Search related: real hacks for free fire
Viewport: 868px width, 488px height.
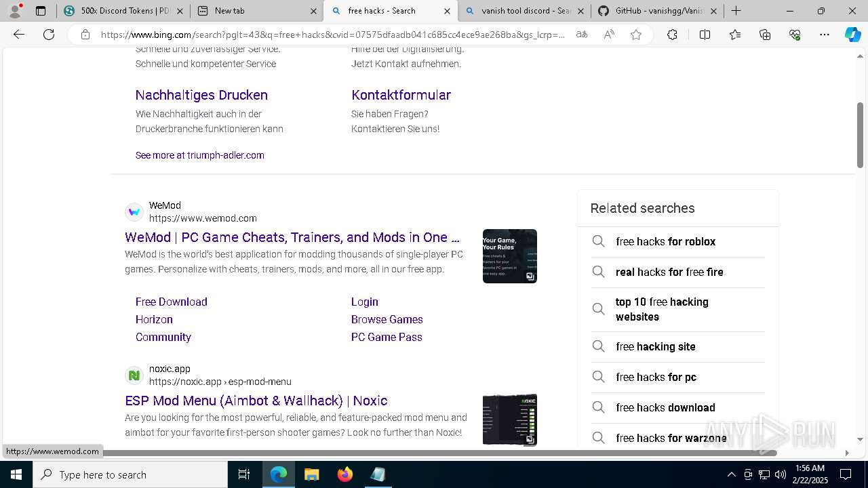[678, 272]
